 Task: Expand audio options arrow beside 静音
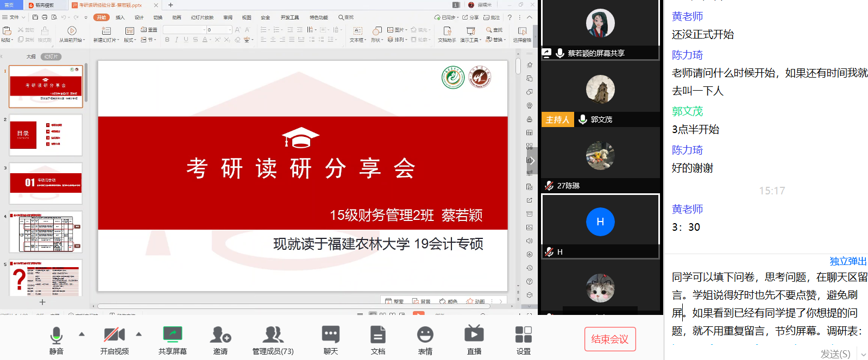click(82, 334)
